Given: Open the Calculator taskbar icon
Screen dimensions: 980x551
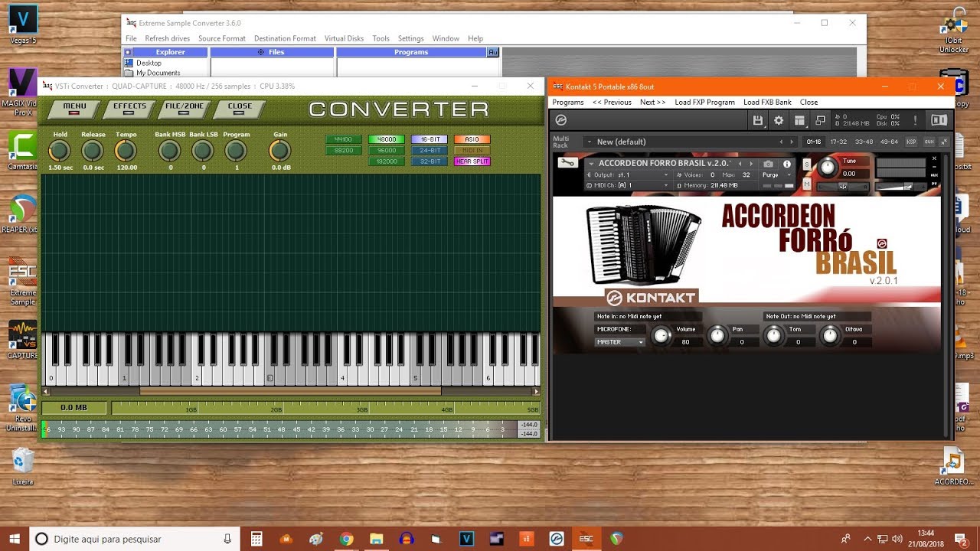Looking at the screenshot, I should (x=256, y=539).
